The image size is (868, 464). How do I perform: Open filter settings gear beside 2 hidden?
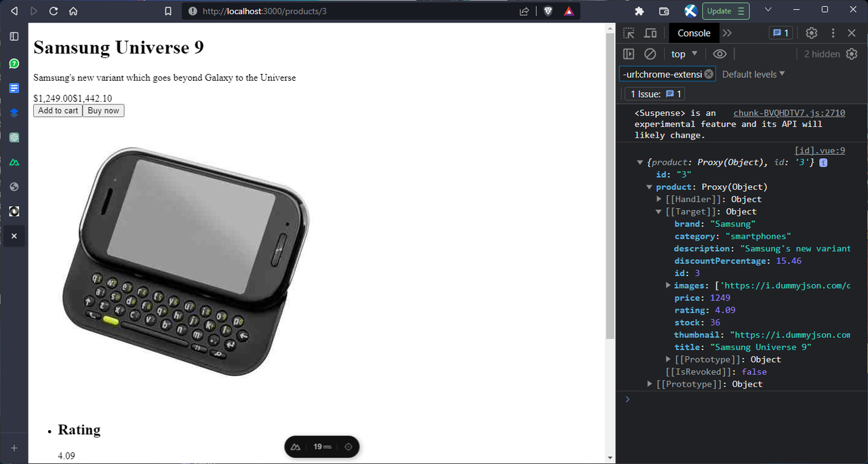tap(852, 54)
